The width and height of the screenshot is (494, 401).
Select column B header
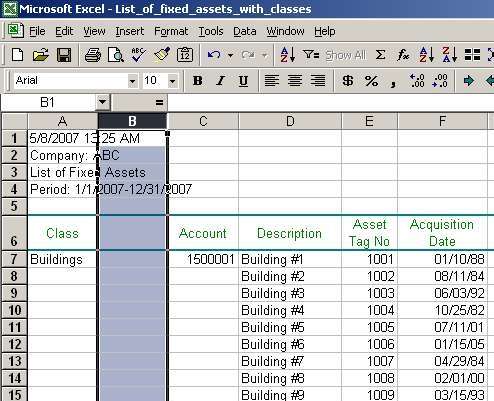pos(132,121)
